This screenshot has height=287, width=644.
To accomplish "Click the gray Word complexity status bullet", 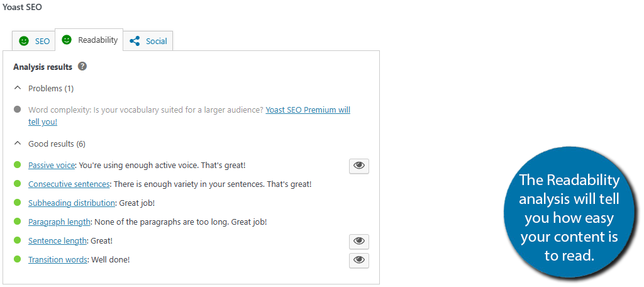I will pyautogui.click(x=17, y=110).
